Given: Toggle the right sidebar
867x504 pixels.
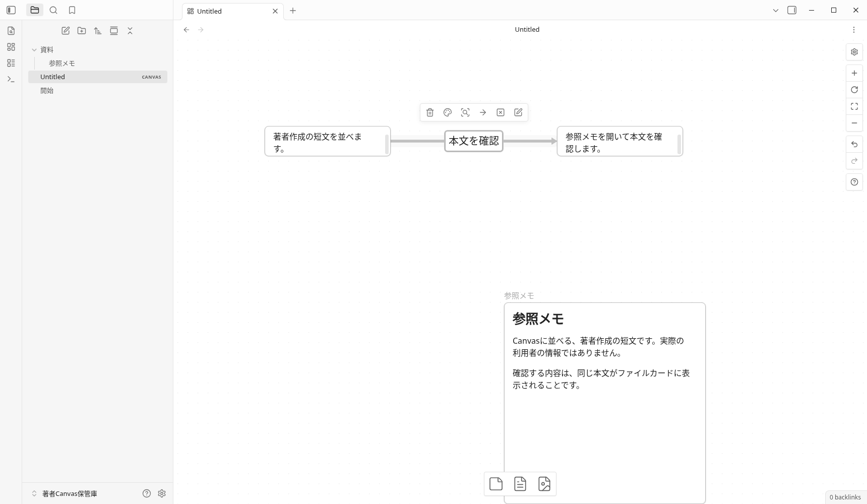Looking at the screenshot, I should click(x=792, y=10).
